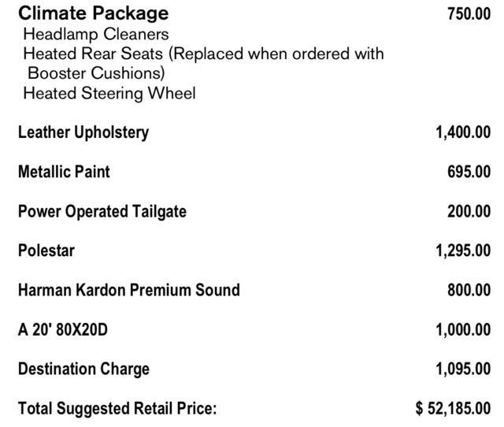The height and width of the screenshot is (427, 504).
Task: Select the Power Operated Tailgate option
Action: point(102,211)
